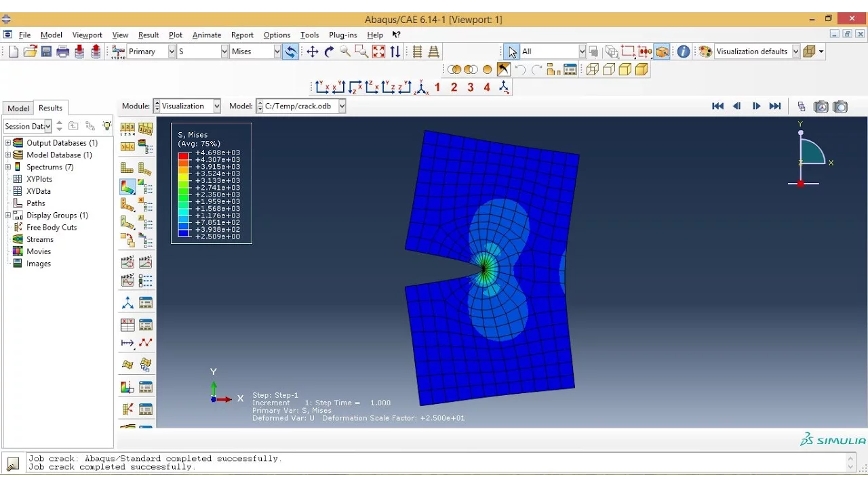
Task: Toggle the arrow selection tool
Action: [511, 52]
